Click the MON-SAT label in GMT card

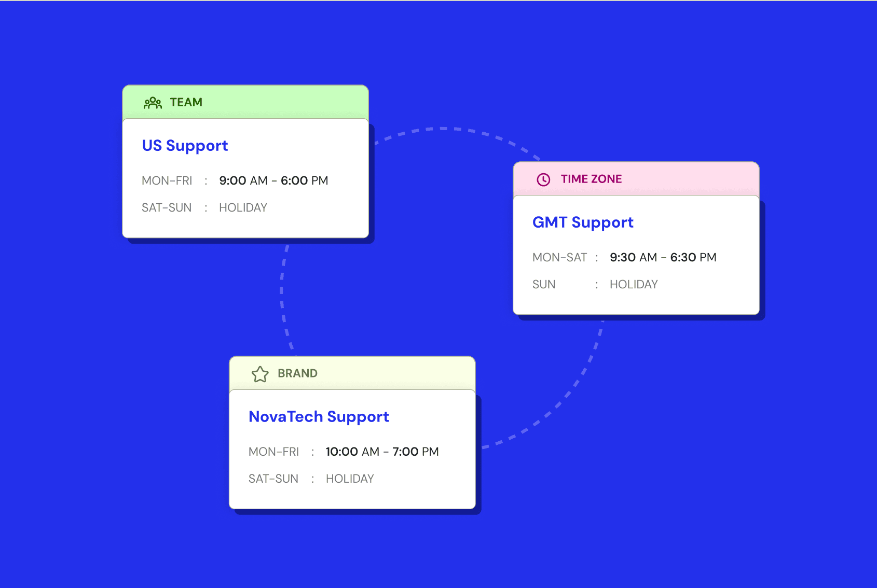(x=559, y=257)
